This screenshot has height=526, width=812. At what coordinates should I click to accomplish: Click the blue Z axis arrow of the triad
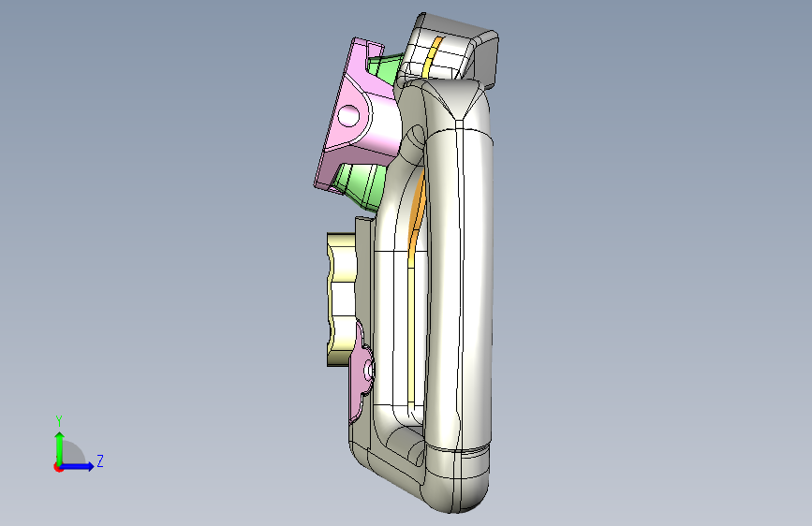click(77, 466)
